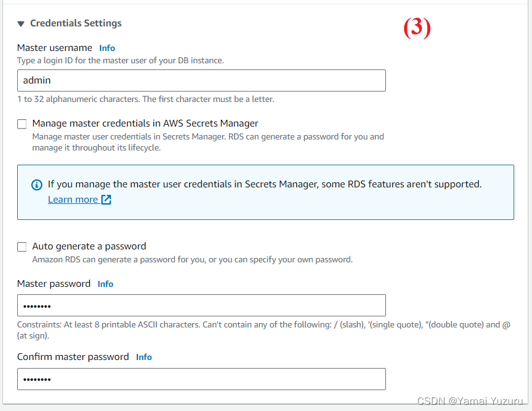Click the Master password constraints hint text
The width and height of the screenshot is (532, 411).
coord(264,330)
